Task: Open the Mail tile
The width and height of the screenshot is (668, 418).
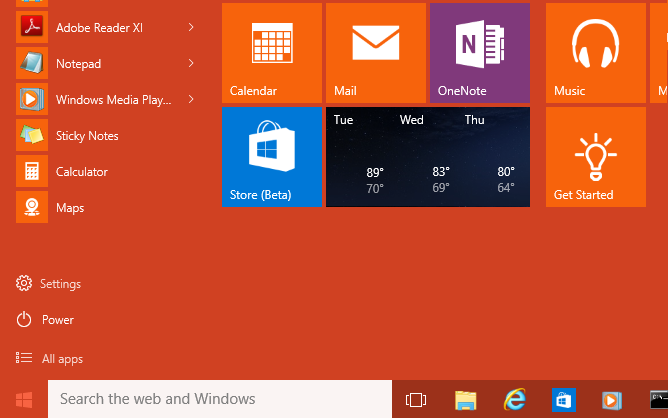Action: pyautogui.click(x=376, y=53)
